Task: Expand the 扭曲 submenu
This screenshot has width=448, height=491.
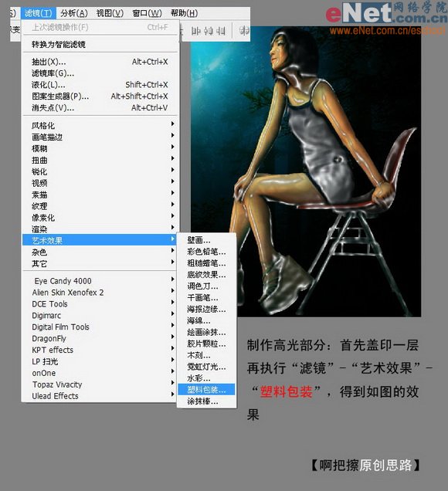Action: pyautogui.click(x=100, y=160)
